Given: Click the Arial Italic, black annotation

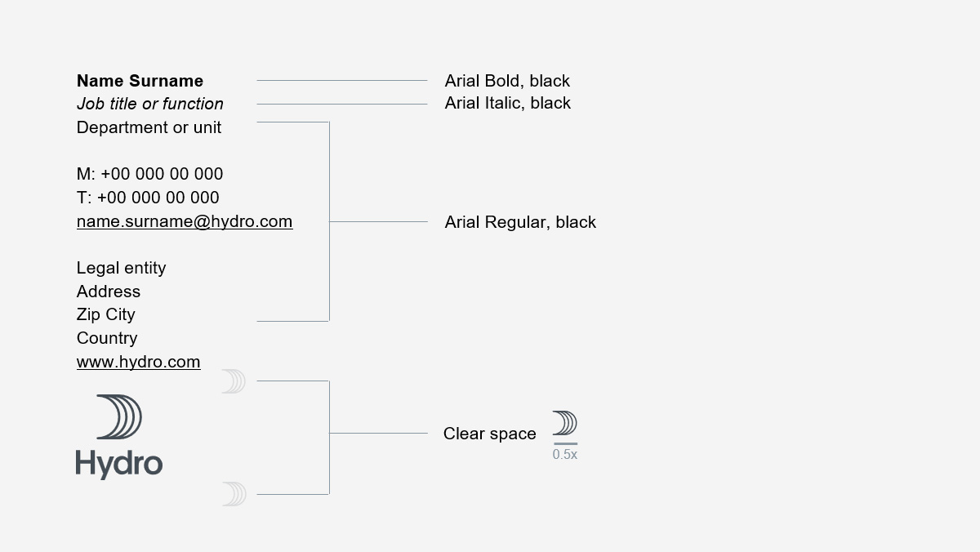Looking at the screenshot, I should [507, 103].
